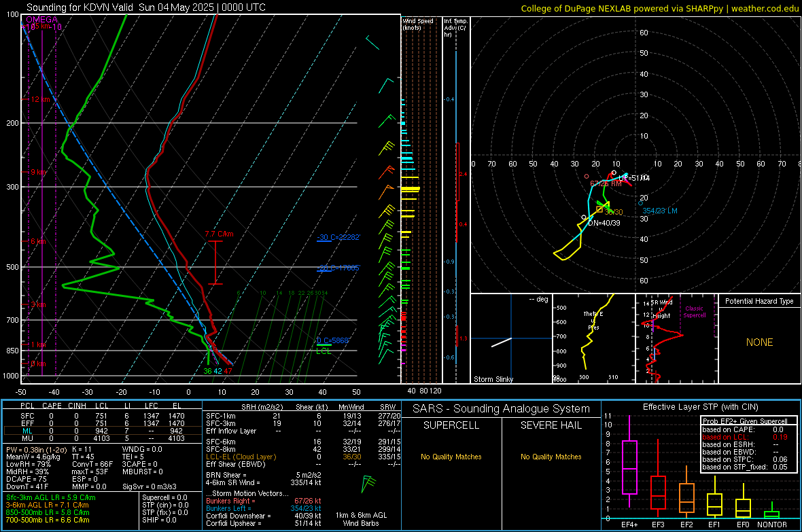Click the green 'Sfc-3km AGL LR' lapse rate line
The height and width of the screenshot is (532, 802).
click(x=51, y=497)
